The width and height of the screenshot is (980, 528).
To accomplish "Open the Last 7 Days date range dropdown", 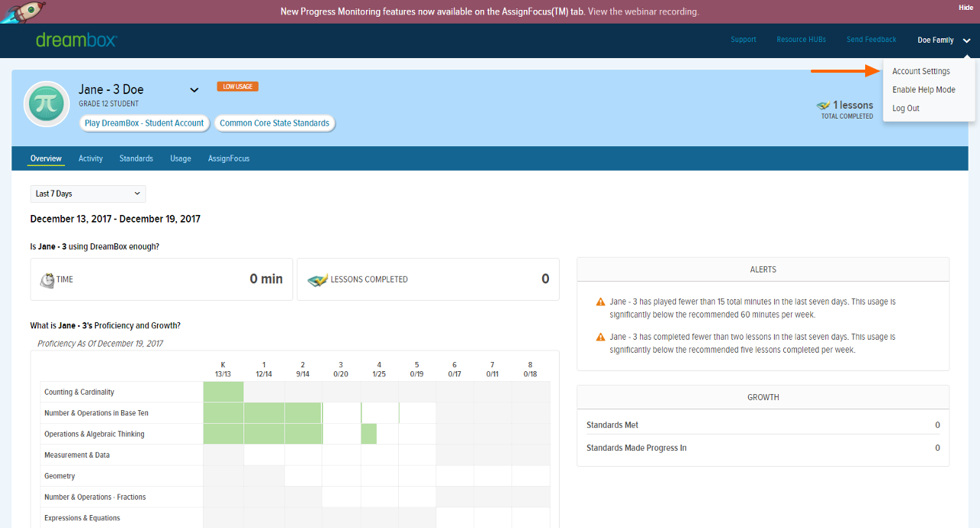I will [88, 194].
